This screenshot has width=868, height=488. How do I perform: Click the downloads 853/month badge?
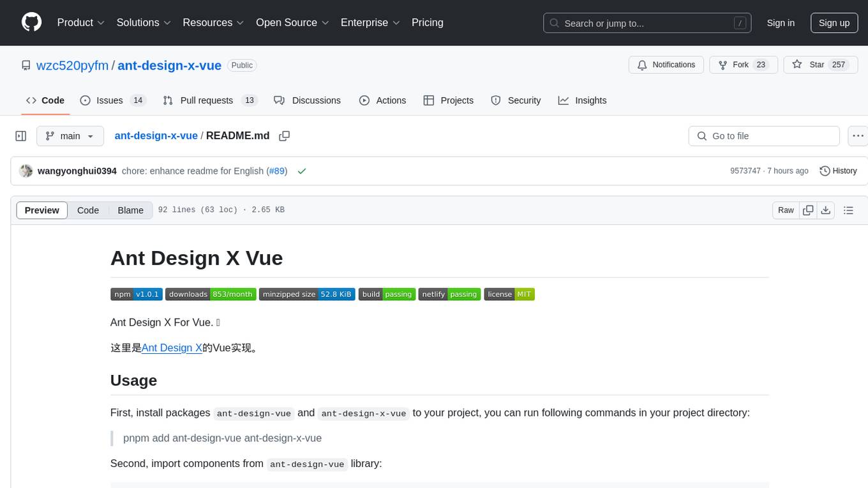tap(211, 294)
